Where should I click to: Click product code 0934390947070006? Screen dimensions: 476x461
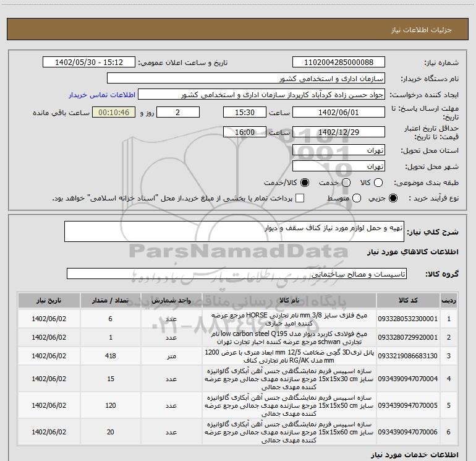click(408, 432)
